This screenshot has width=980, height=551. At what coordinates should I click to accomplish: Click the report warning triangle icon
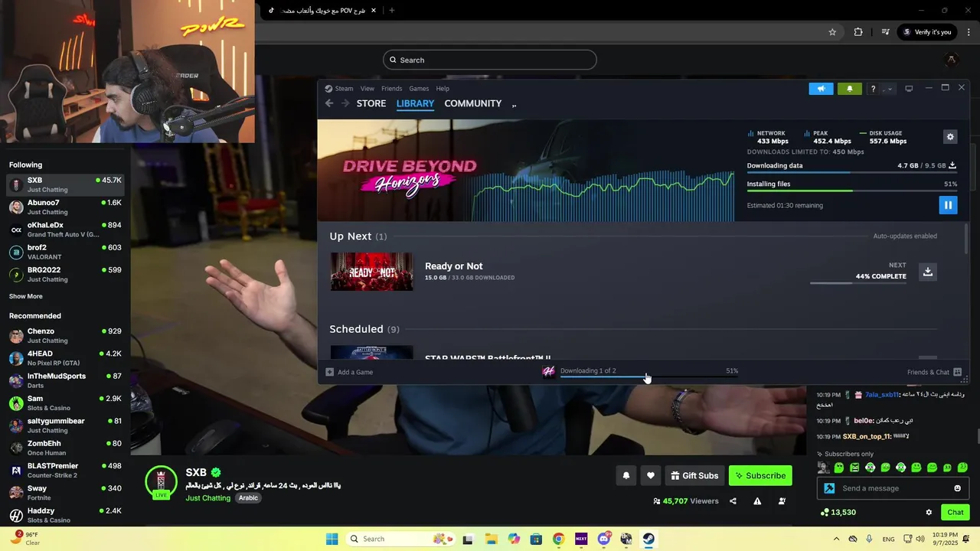tap(757, 501)
